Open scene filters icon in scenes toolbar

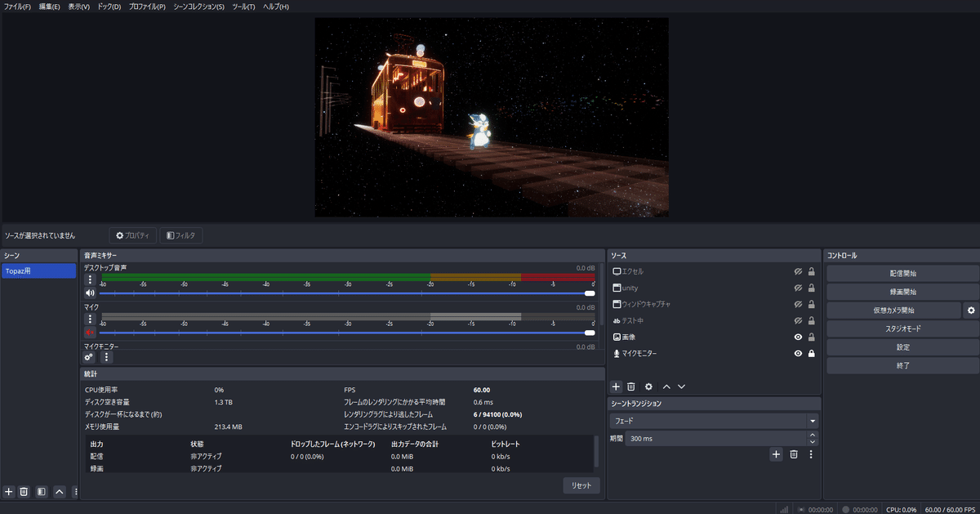tap(42, 491)
